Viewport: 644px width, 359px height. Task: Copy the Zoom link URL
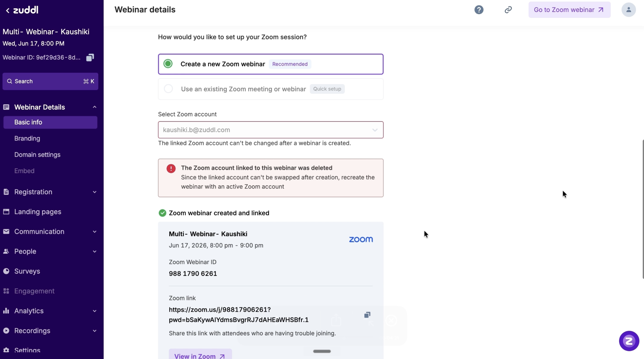pyautogui.click(x=367, y=315)
